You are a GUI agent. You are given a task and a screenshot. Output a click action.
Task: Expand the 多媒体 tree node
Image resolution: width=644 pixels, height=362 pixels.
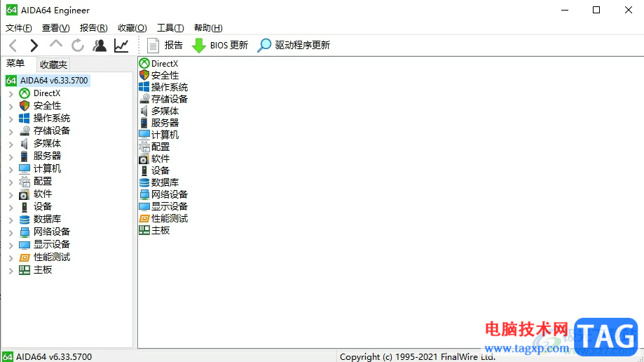click(11, 145)
